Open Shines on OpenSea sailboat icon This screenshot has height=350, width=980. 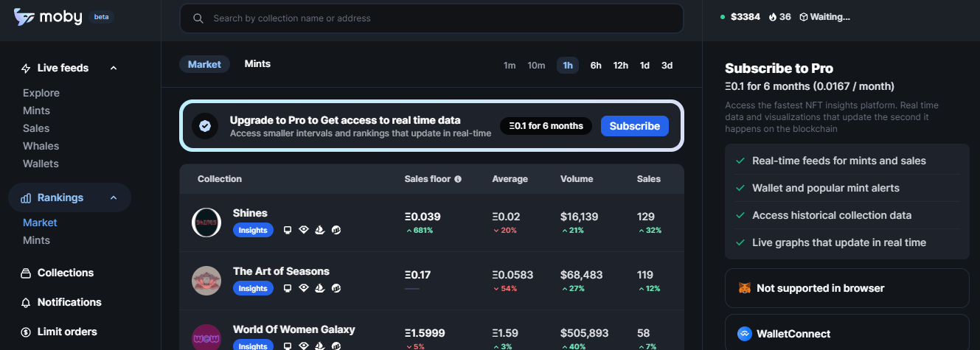[x=319, y=231]
